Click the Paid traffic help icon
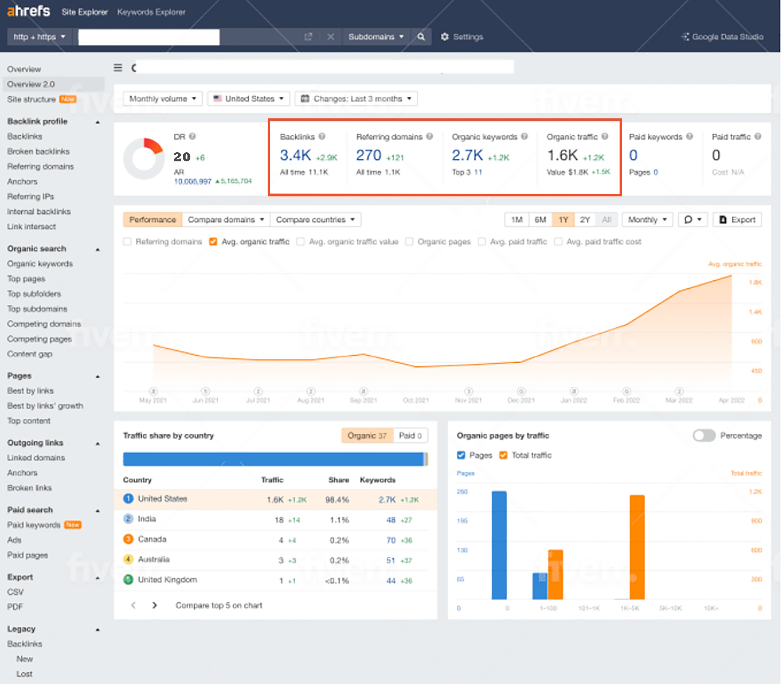This screenshot has width=784, height=684. click(758, 136)
